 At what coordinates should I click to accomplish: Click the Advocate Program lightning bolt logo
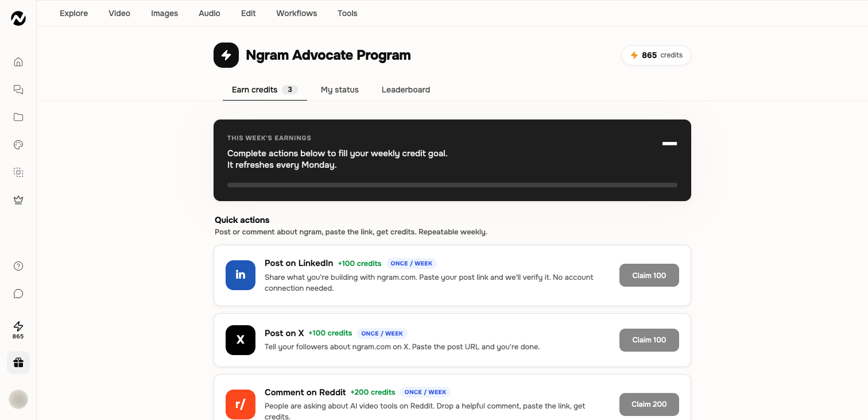[x=226, y=55]
